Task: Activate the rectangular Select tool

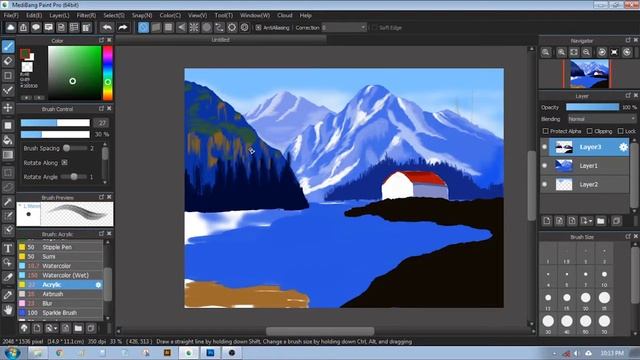Action: point(8,173)
